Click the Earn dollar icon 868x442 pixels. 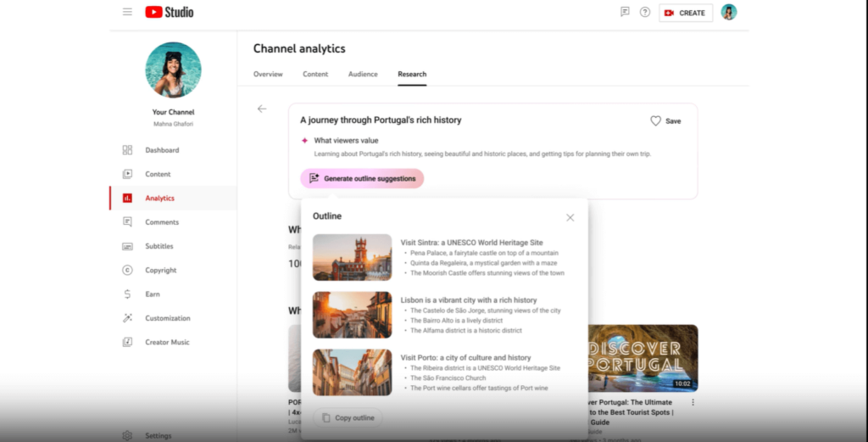(127, 294)
